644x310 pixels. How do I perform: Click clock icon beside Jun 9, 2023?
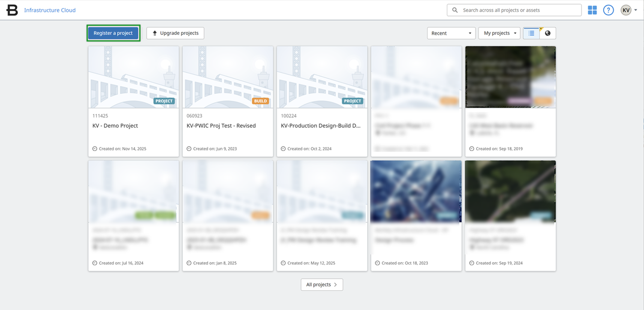click(x=189, y=149)
